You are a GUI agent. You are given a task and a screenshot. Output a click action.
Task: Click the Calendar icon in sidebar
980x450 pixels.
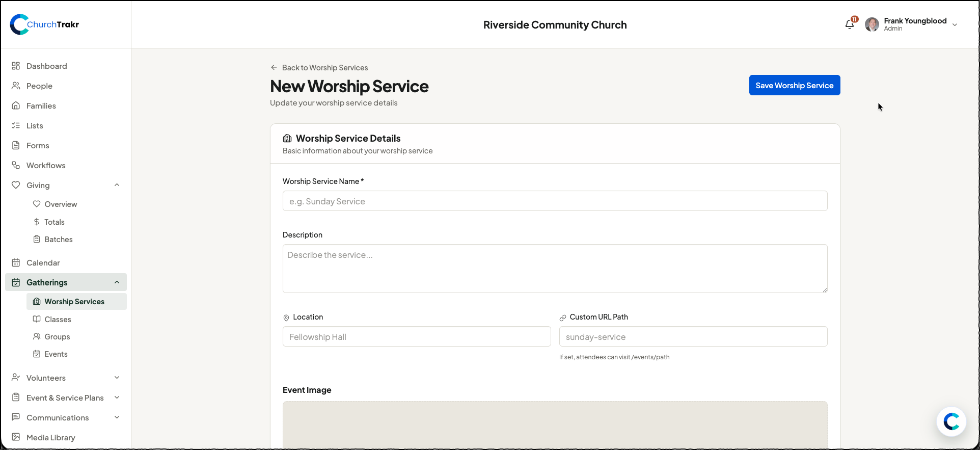[16, 262]
